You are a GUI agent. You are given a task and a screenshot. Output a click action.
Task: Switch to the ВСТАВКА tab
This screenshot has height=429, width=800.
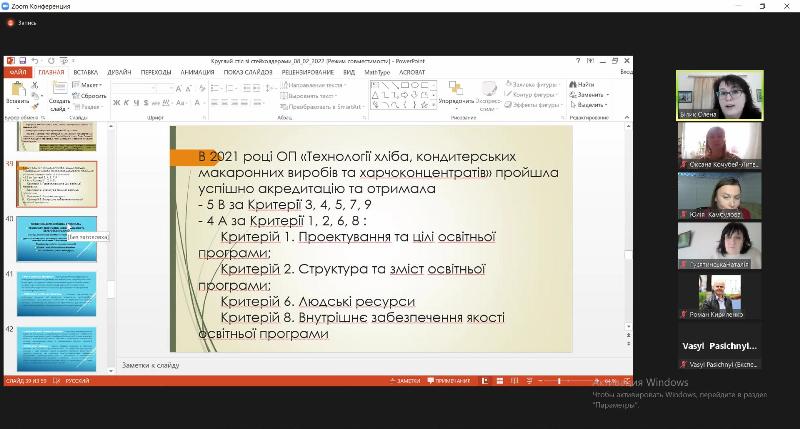(x=85, y=72)
